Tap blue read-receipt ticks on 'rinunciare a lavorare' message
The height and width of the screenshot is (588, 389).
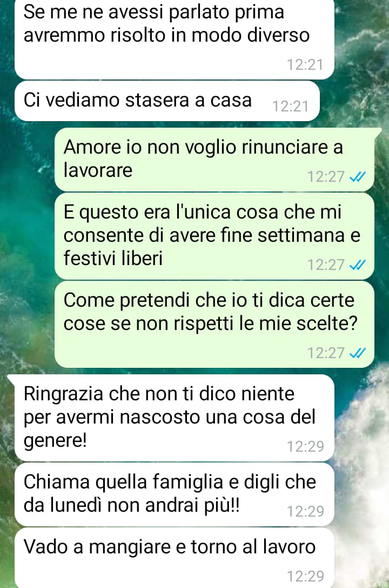point(357,177)
